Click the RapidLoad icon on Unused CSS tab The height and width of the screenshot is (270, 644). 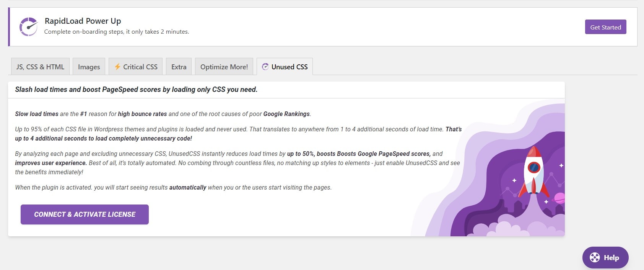[x=265, y=67]
